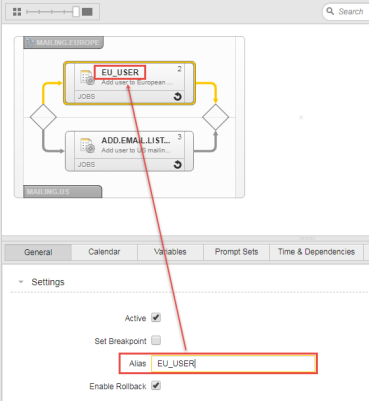Viewport: 369px width, 401px height.
Task: Click the large zoom rectangle icon
Action: tap(87, 12)
